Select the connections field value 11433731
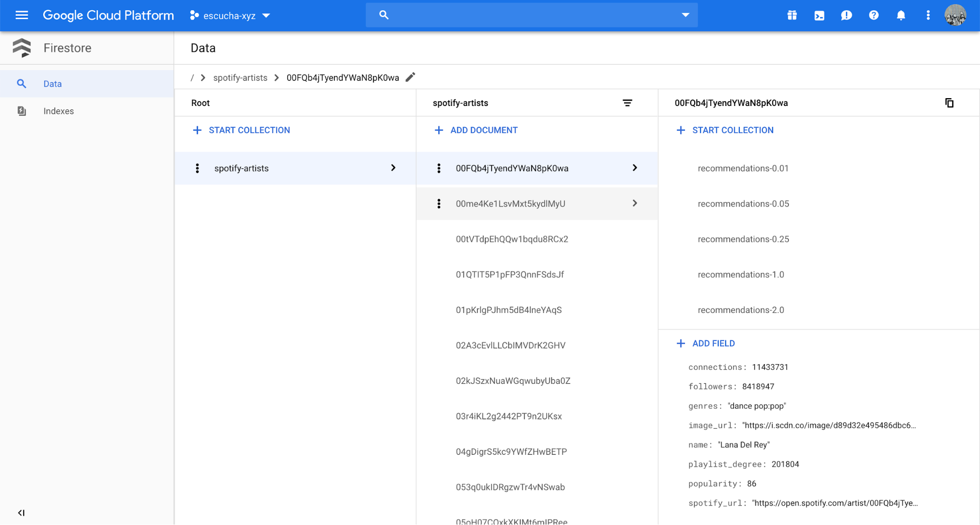The image size is (980, 525). [770, 367]
